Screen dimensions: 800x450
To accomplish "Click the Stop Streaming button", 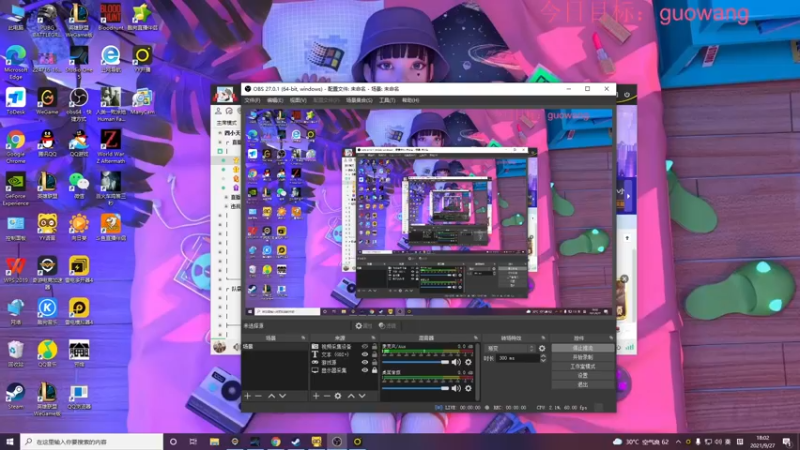I will pos(583,348).
